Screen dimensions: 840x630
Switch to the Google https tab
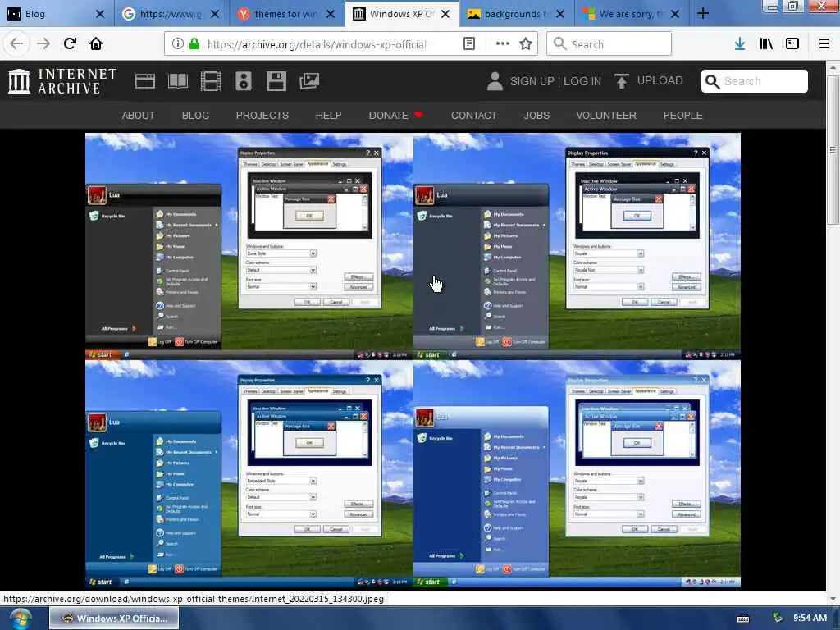click(172, 14)
